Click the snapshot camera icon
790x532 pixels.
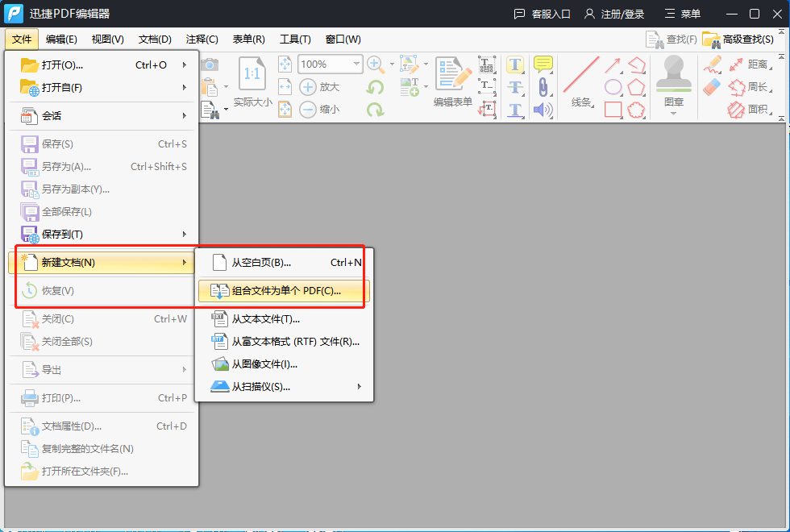coord(210,64)
